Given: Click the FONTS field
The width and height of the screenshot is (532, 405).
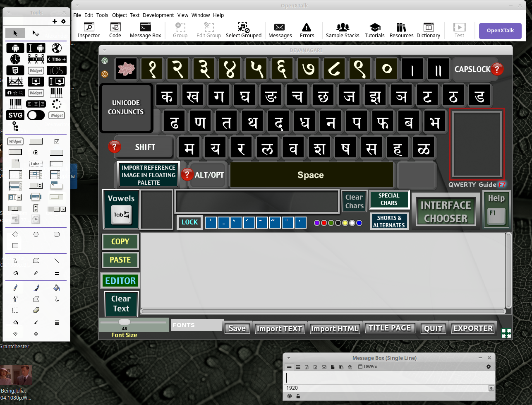Looking at the screenshot, I should 197,325.
